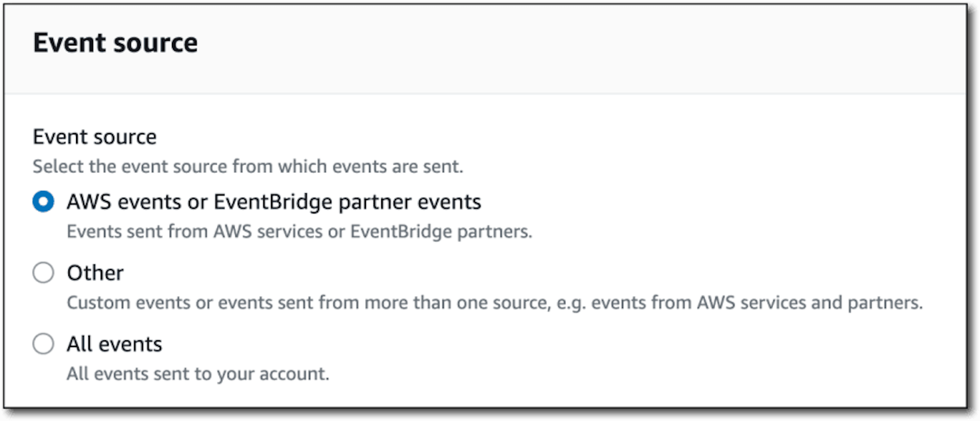This screenshot has width=980, height=421.
Task: Click the empty circle beside Other
Action: (43, 273)
